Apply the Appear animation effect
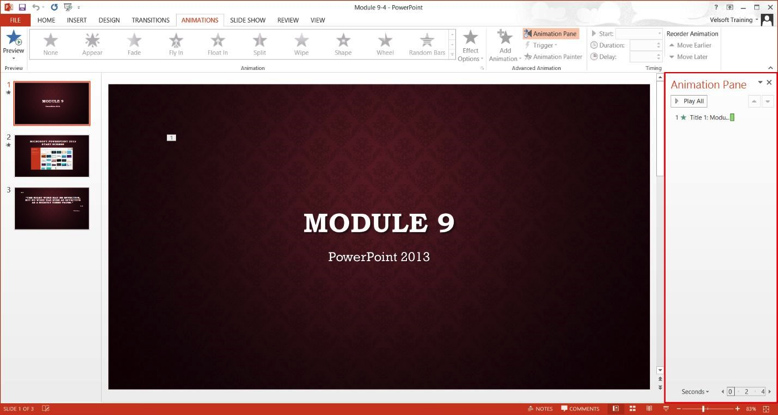This screenshot has height=415, width=778. point(92,44)
